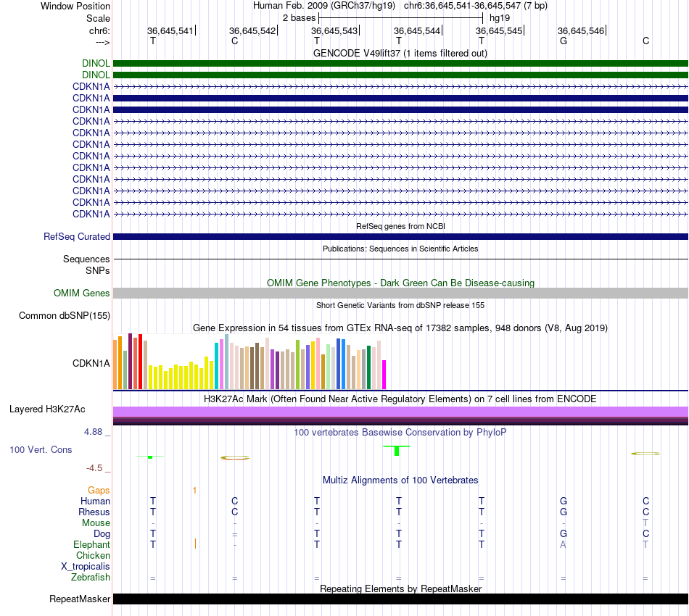689x616 pixels.
Task: Select the Rhesus alignment row label
Action: tap(94, 512)
